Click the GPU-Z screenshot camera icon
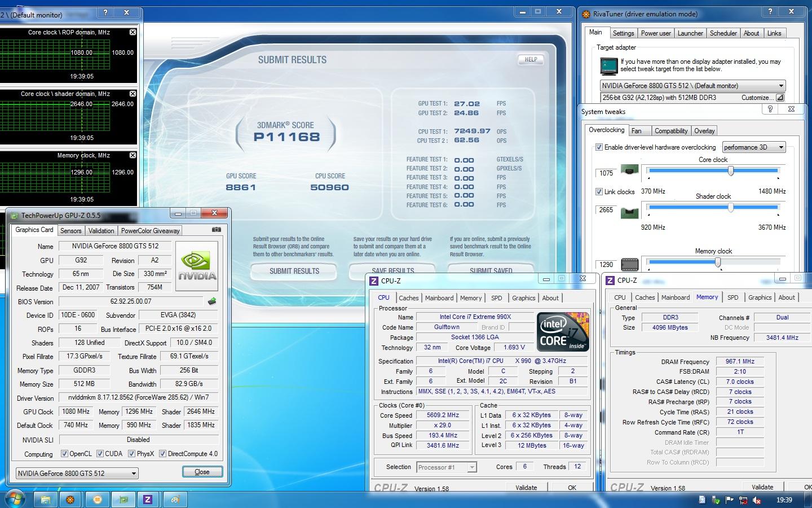The width and height of the screenshot is (812, 508). (x=217, y=230)
